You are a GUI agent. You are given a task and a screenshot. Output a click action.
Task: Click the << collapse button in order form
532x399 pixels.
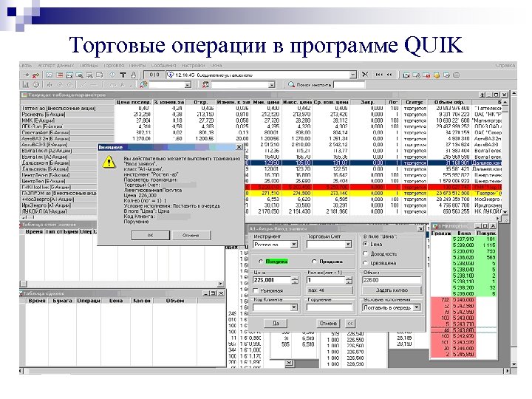point(350,324)
